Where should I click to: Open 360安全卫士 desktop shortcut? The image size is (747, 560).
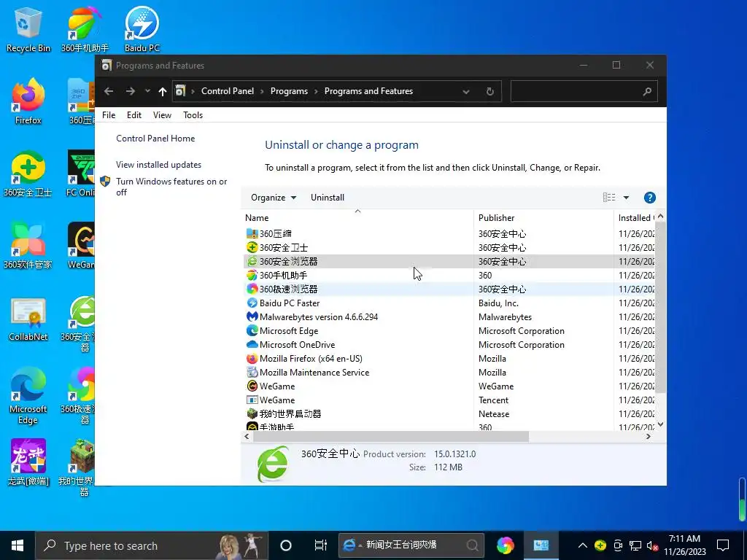28,174
